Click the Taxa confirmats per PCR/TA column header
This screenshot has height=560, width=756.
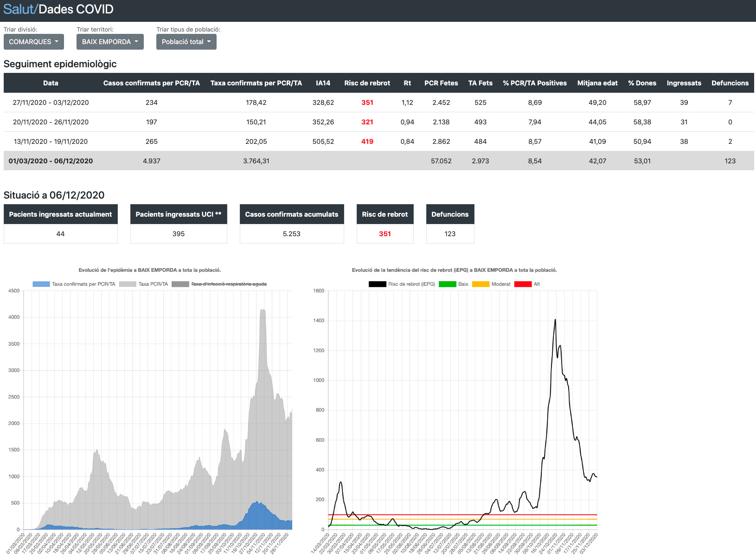tap(256, 83)
